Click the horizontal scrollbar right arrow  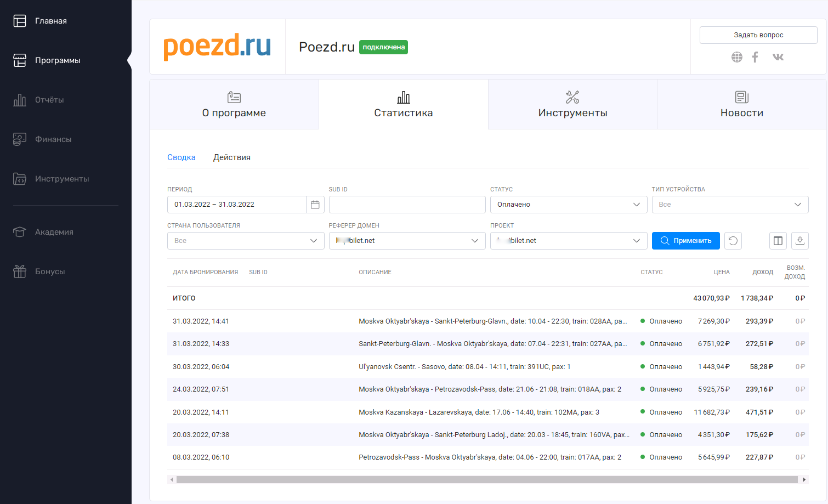point(804,480)
